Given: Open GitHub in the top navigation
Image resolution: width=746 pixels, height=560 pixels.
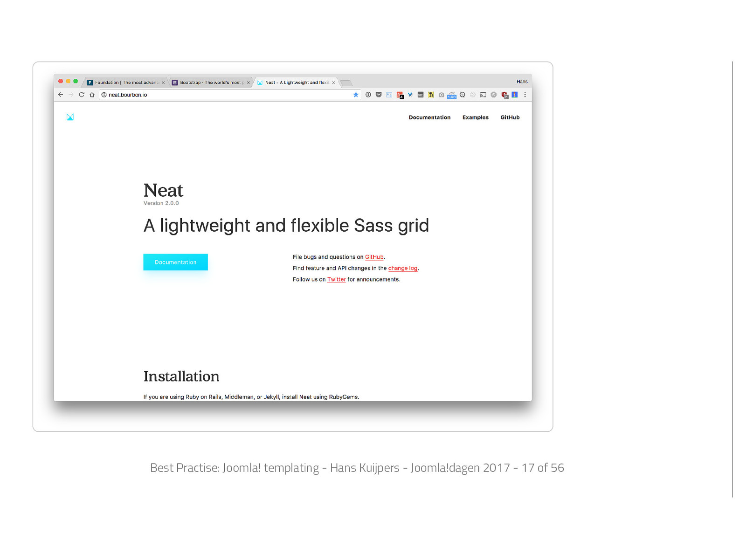Looking at the screenshot, I should 510,118.
